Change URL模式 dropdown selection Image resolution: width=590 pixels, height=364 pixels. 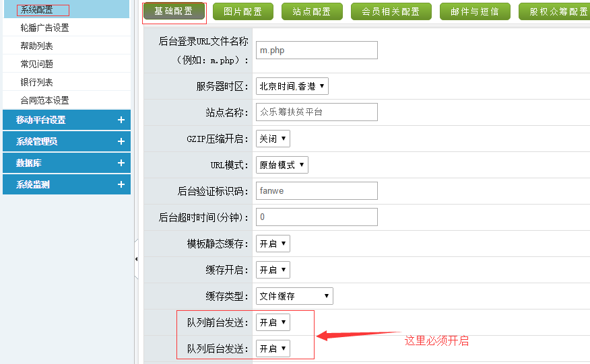pos(282,165)
